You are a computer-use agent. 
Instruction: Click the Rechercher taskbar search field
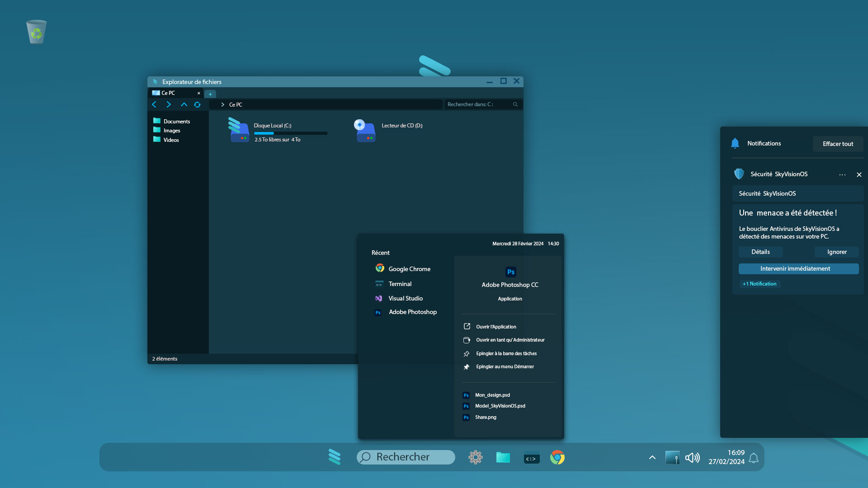pos(406,457)
